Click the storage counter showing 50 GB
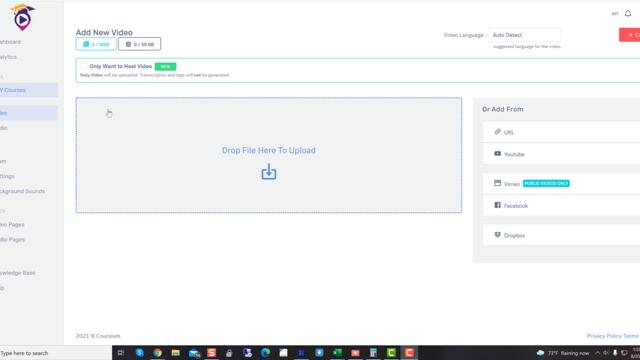This screenshot has width=640, height=360. tap(140, 44)
